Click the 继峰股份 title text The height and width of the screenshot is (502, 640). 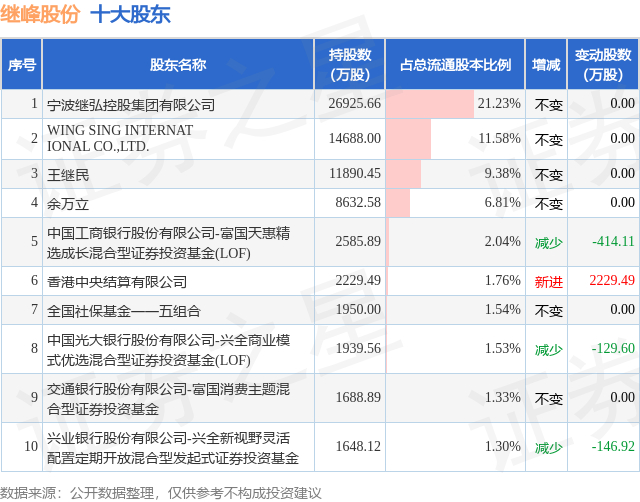tap(40, 15)
